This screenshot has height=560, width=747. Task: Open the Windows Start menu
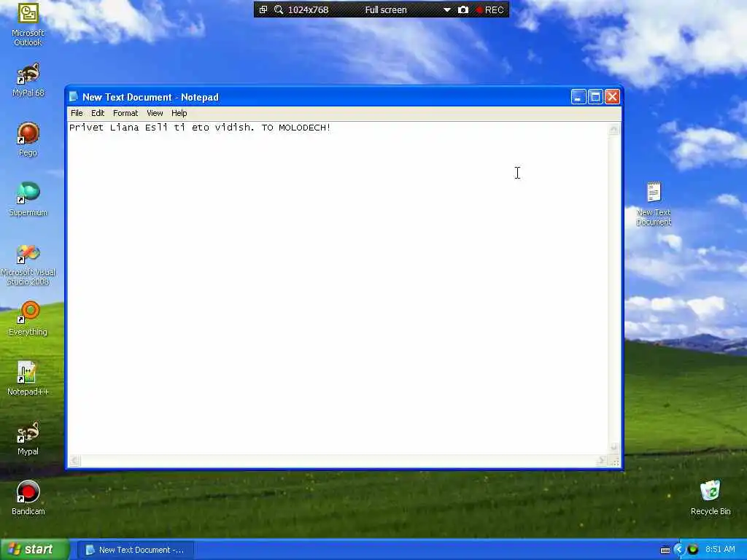(34, 550)
